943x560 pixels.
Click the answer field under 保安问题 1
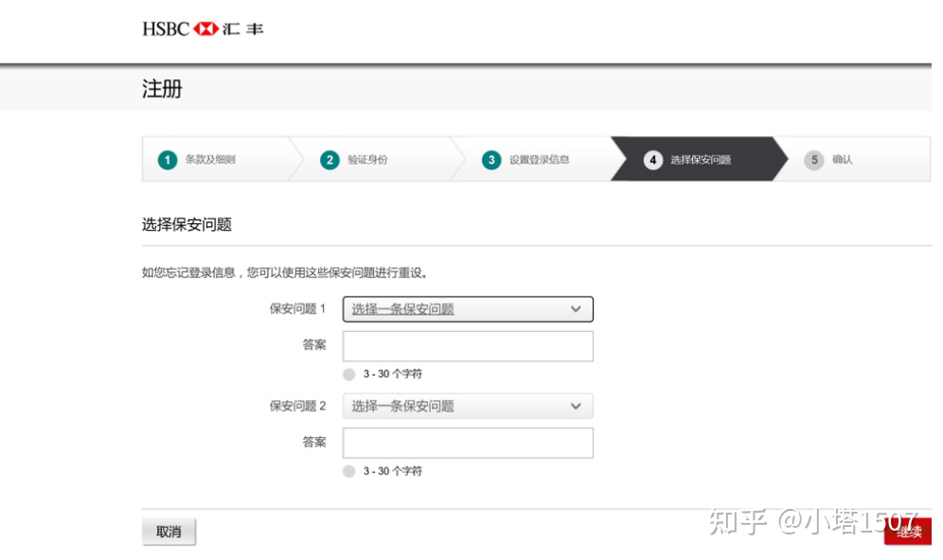click(468, 346)
